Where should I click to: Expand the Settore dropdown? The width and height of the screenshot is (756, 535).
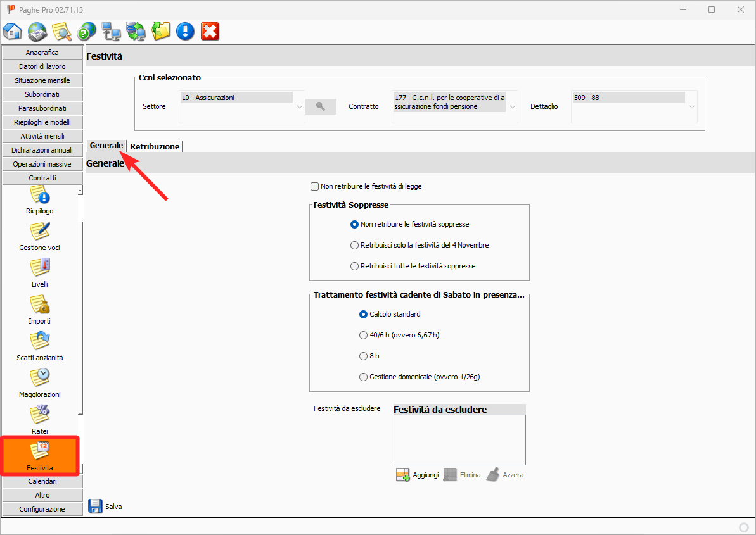coord(300,107)
